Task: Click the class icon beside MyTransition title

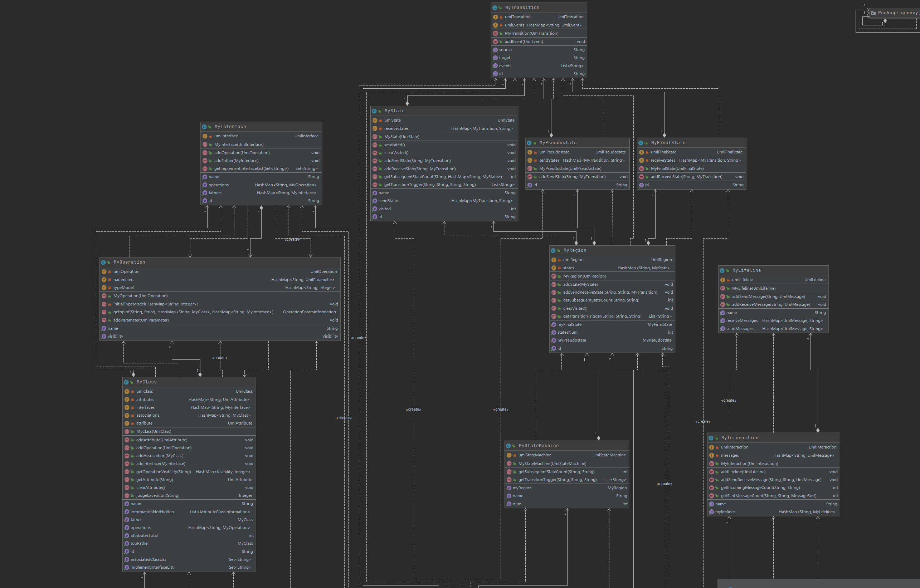Action: pos(495,8)
